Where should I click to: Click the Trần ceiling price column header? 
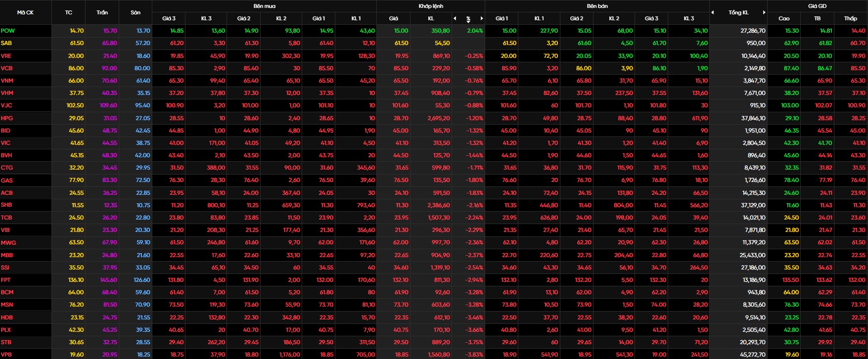pyautogui.click(x=102, y=12)
